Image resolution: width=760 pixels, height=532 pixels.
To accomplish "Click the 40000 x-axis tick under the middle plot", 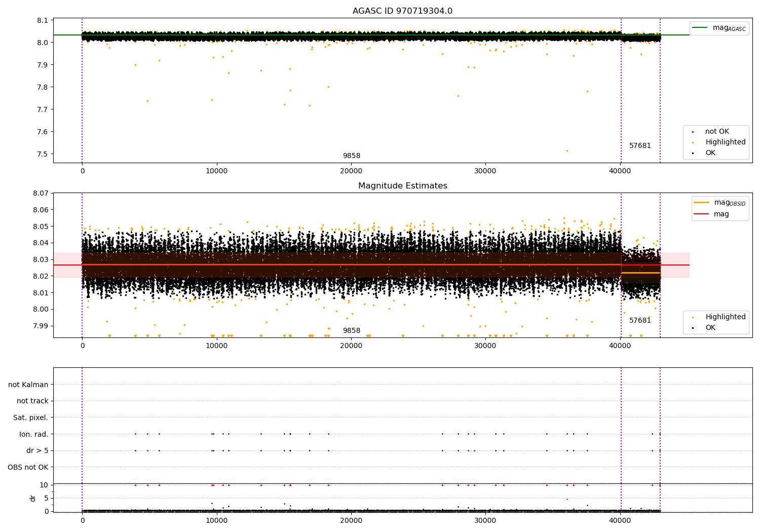I will pos(620,346).
